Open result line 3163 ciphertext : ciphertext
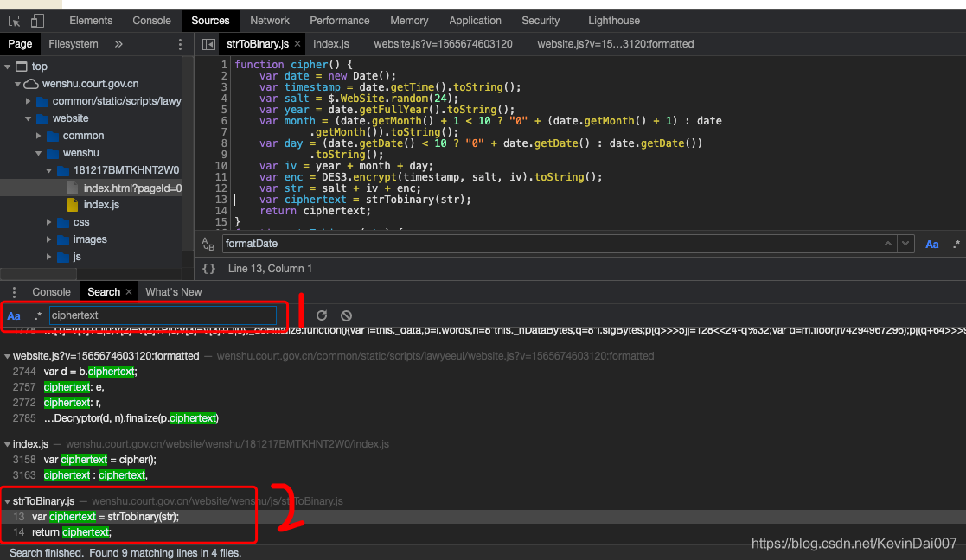The width and height of the screenshot is (966, 560). click(95, 475)
